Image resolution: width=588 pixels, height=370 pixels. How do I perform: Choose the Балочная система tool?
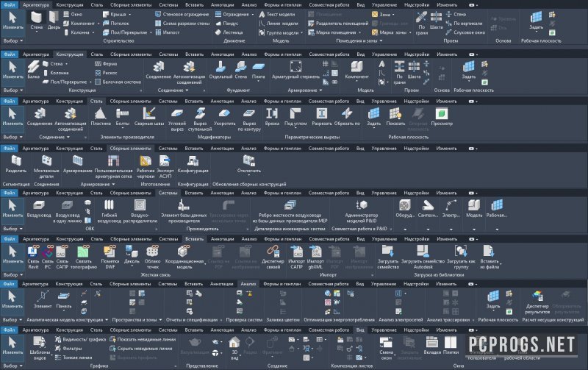(x=118, y=82)
